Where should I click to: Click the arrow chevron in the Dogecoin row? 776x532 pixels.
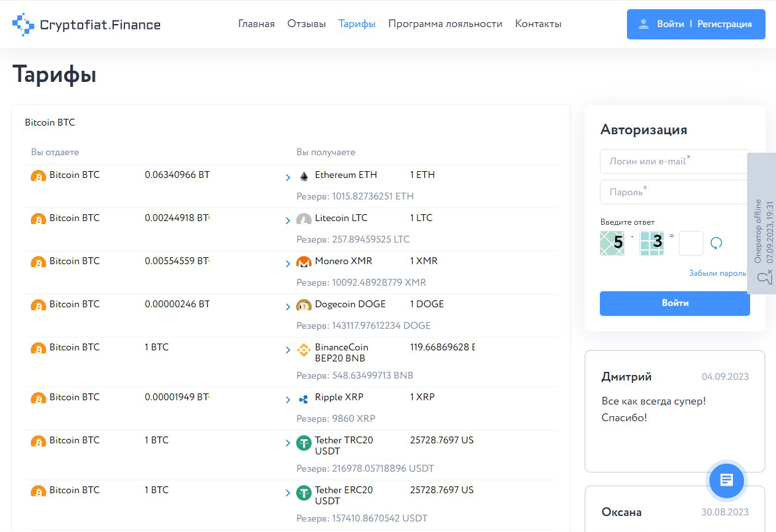288,307
